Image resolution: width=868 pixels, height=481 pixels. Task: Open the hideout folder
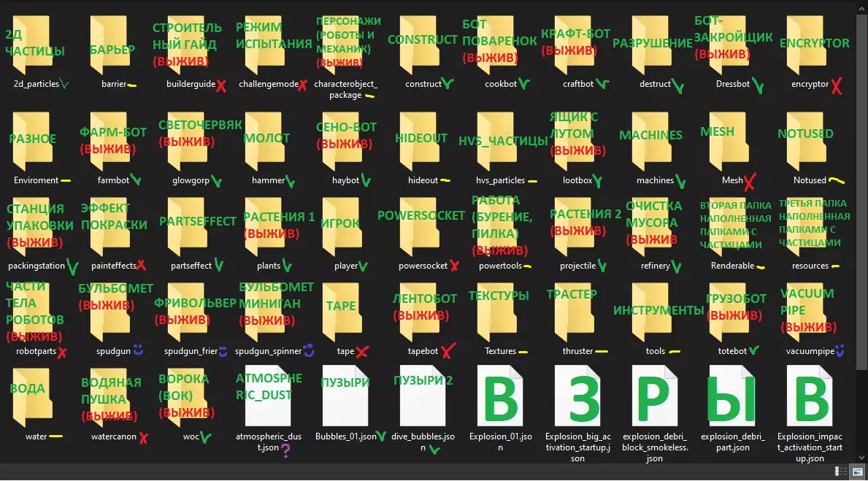coord(422,142)
